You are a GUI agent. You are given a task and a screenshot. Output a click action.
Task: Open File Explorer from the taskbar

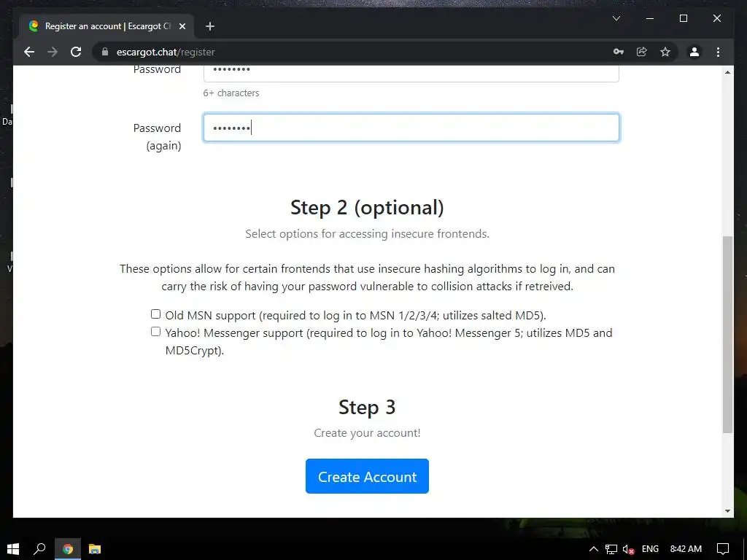click(95, 549)
